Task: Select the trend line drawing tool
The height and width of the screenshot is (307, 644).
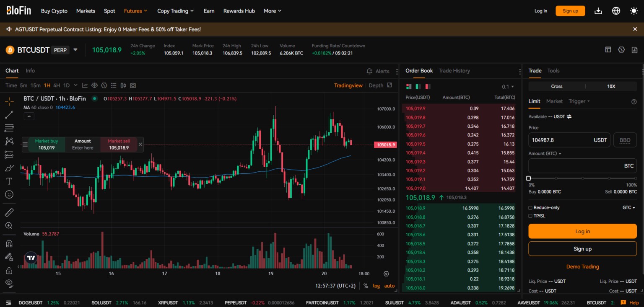Action: coord(9,115)
